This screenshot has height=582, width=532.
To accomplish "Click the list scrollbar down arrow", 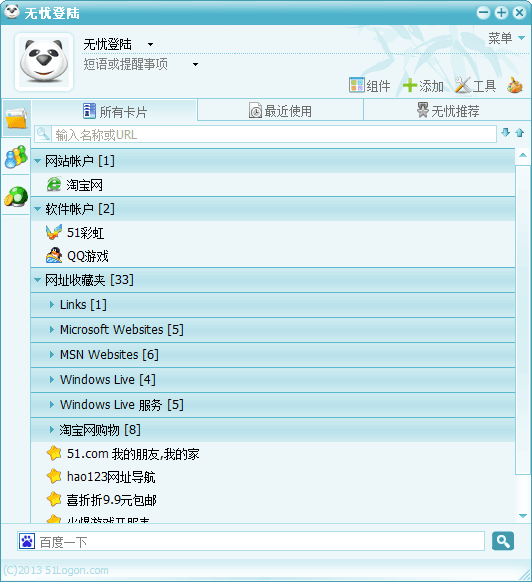I will tap(523, 516).
